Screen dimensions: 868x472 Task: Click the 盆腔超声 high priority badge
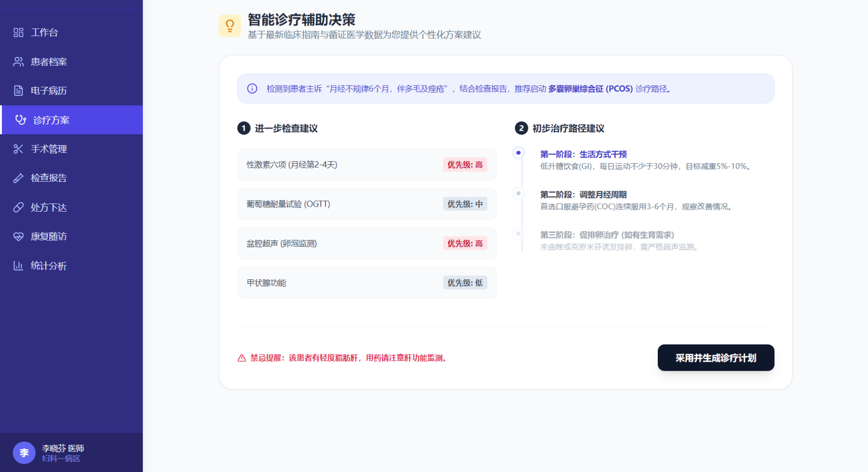(465, 244)
